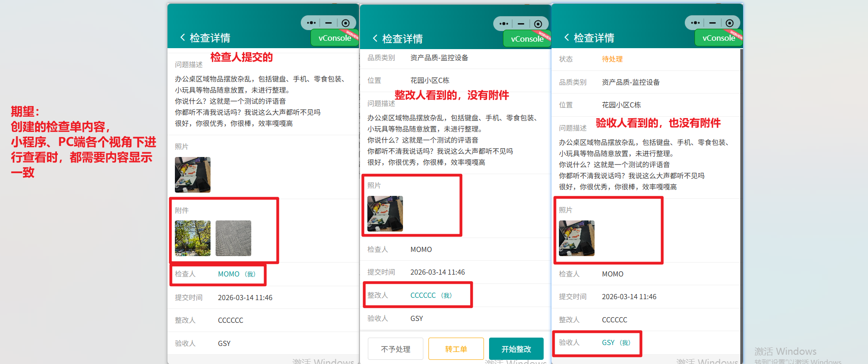Go back from middle panel 检查详情 header
Viewport: 868px width, 364px height.
375,38
